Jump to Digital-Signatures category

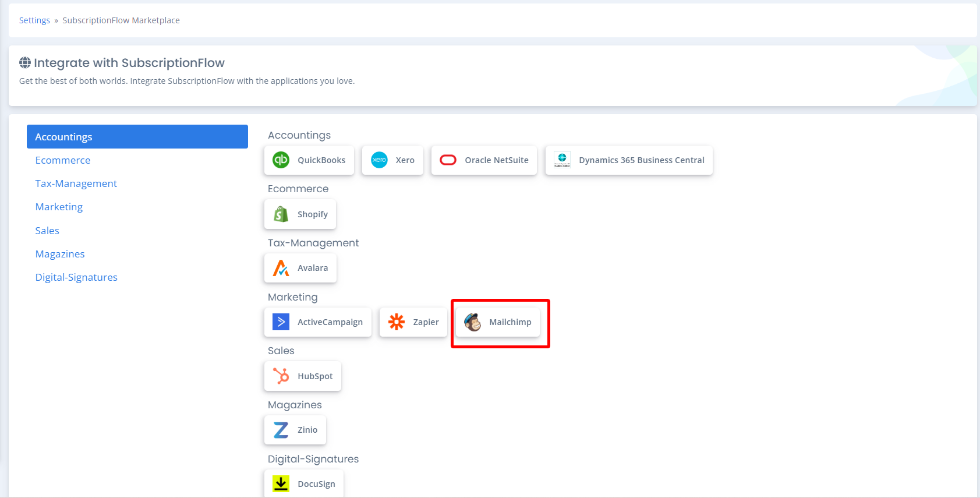pyautogui.click(x=76, y=277)
